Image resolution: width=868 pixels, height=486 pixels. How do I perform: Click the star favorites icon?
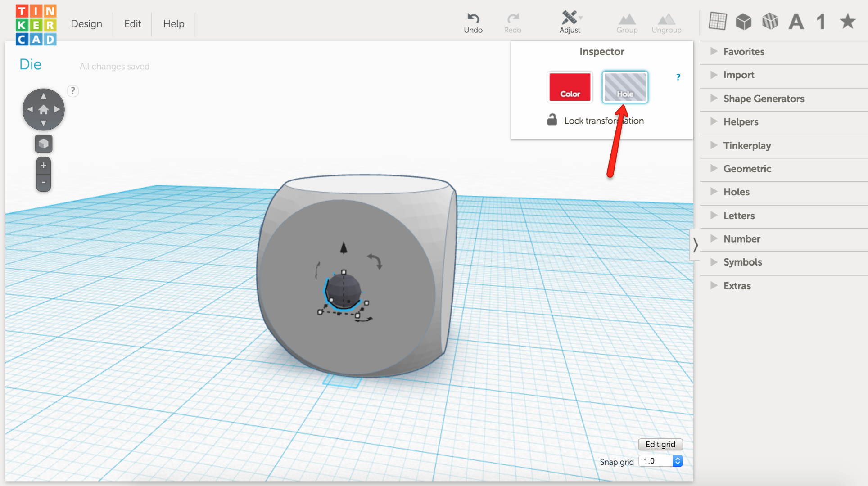click(x=847, y=21)
